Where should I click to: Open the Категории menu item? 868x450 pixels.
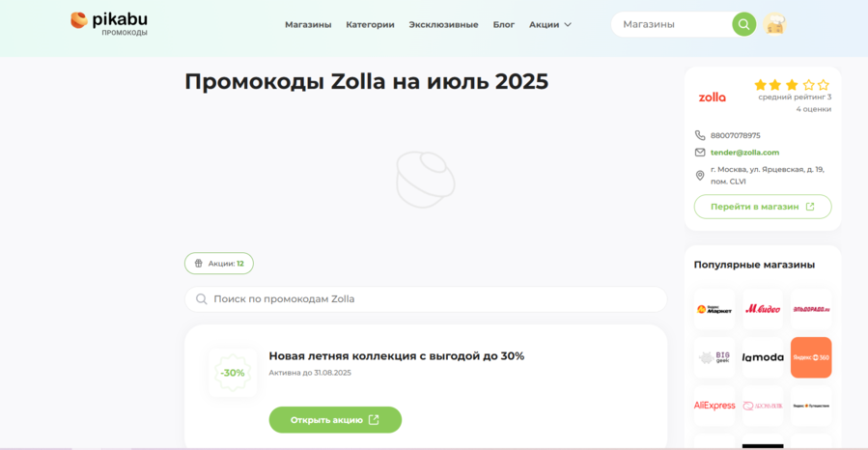[x=371, y=24]
